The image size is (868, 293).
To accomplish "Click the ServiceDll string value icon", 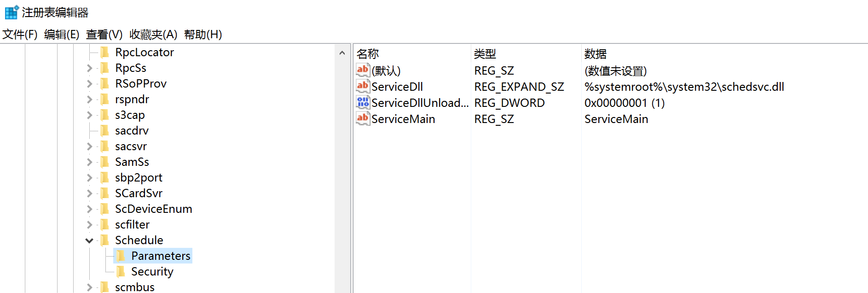I will pyautogui.click(x=363, y=86).
